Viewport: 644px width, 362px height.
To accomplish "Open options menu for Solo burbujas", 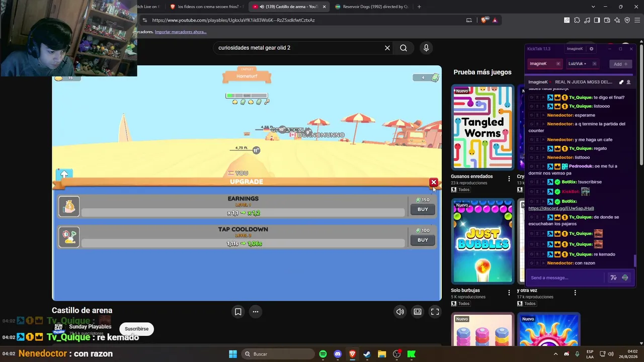I will (509, 293).
